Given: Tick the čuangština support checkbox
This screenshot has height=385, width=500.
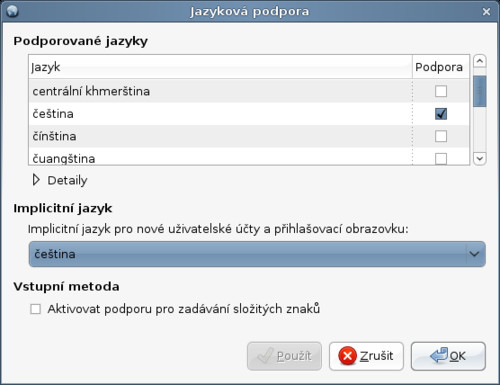Looking at the screenshot, I should point(441,158).
